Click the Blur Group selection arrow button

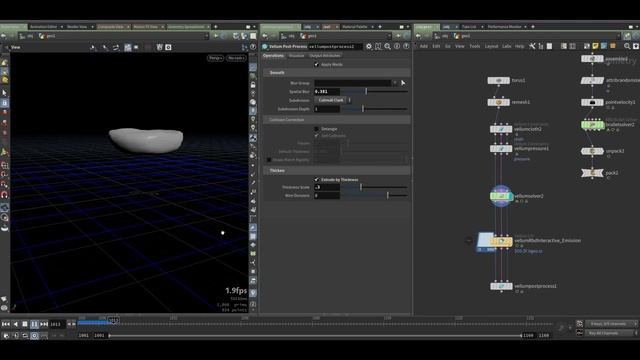pos(403,83)
